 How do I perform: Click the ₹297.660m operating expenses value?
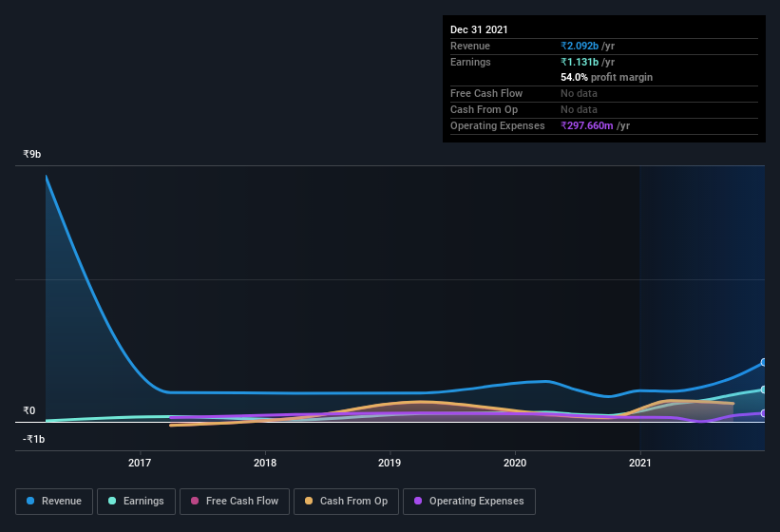587,125
